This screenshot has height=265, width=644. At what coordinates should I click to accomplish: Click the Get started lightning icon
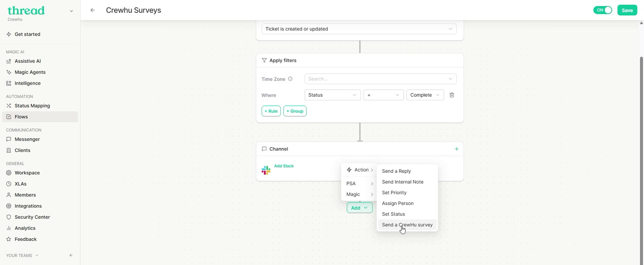point(9,34)
